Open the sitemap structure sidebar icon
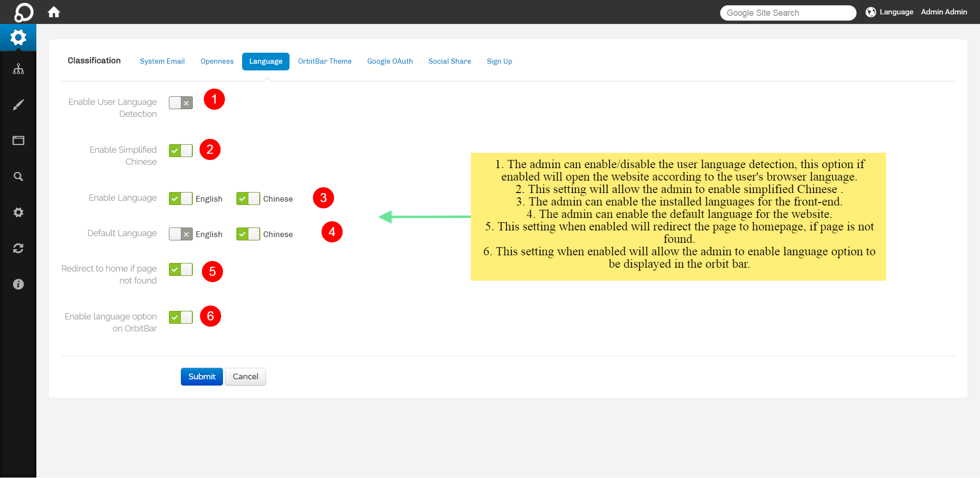 [18, 69]
